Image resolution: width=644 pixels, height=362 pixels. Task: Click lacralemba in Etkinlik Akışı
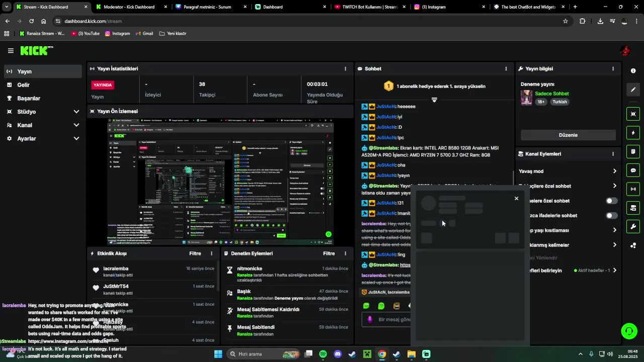click(116, 268)
